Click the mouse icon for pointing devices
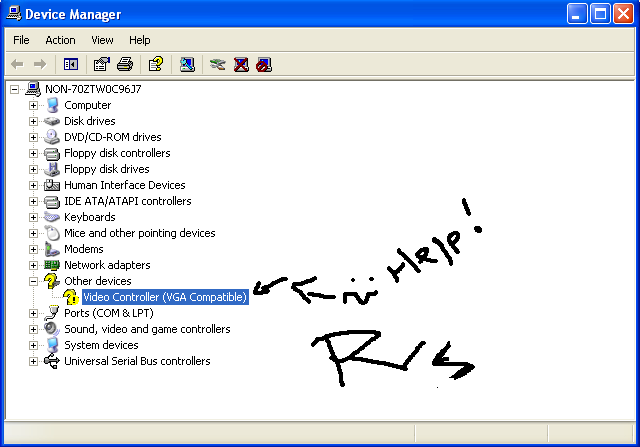 (52, 233)
